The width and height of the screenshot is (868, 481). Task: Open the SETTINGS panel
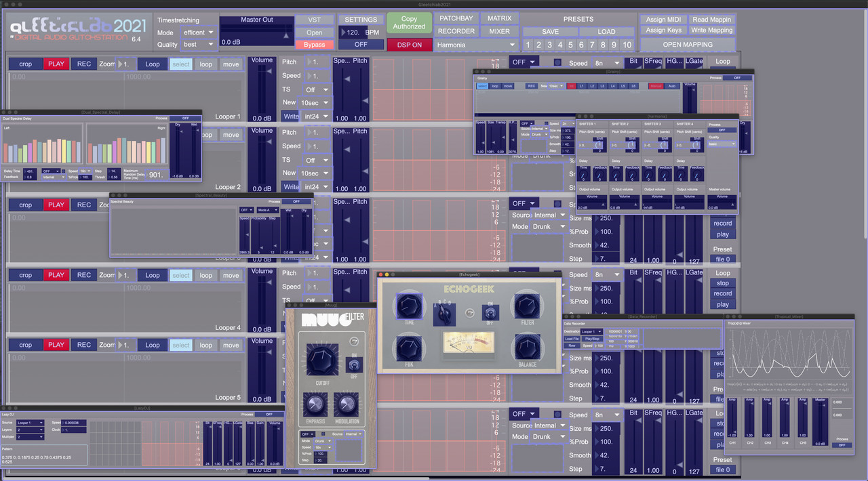click(x=361, y=20)
